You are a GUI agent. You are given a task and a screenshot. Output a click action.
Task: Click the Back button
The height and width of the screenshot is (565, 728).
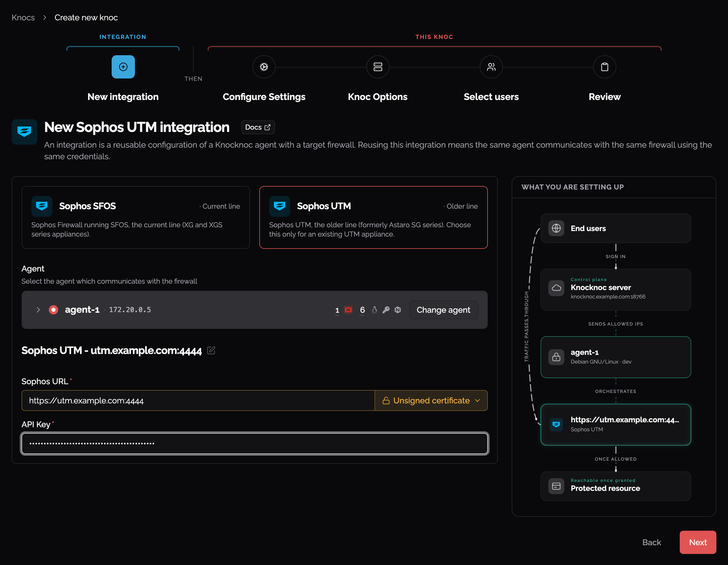point(651,542)
